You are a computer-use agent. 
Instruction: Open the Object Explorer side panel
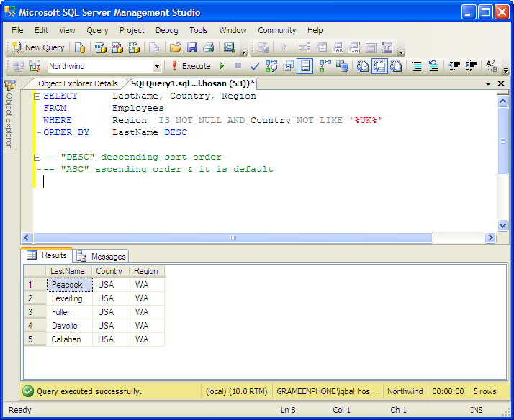click(9, 114)
